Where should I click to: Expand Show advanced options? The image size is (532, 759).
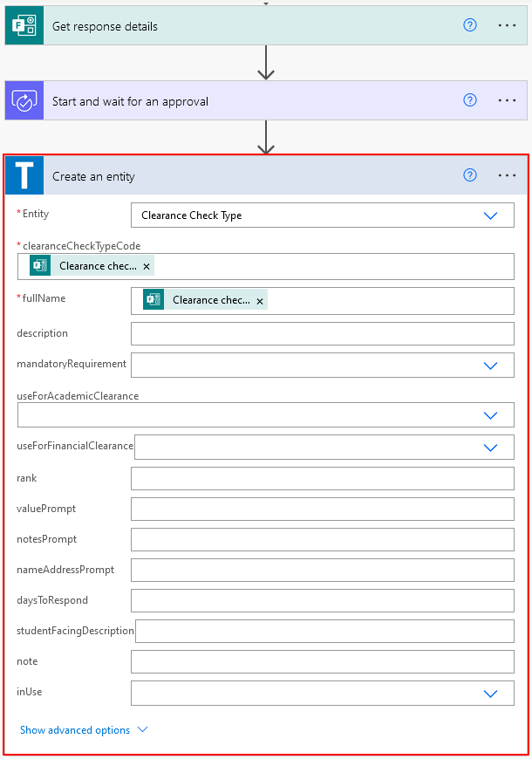(x=84, y=730)
